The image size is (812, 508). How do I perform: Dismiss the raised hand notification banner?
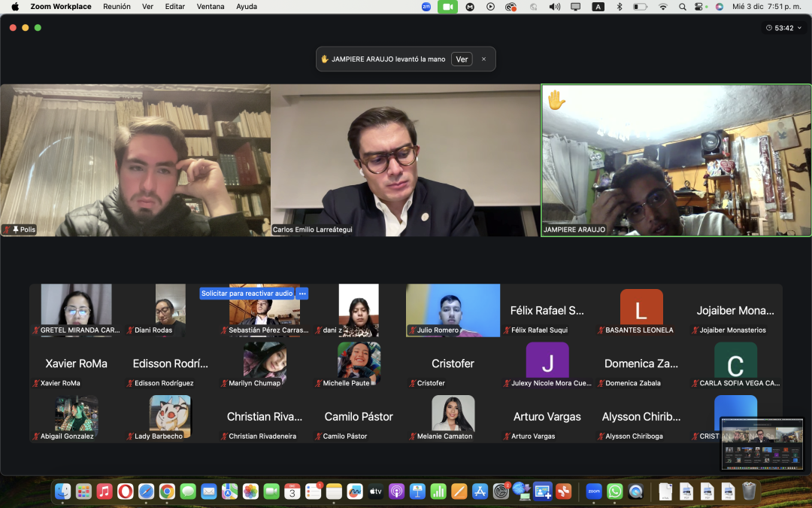(x=483, y=59)
